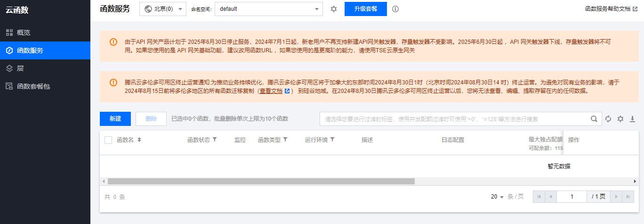Click the horizontal table scrollbar thumb

(261, 181)
